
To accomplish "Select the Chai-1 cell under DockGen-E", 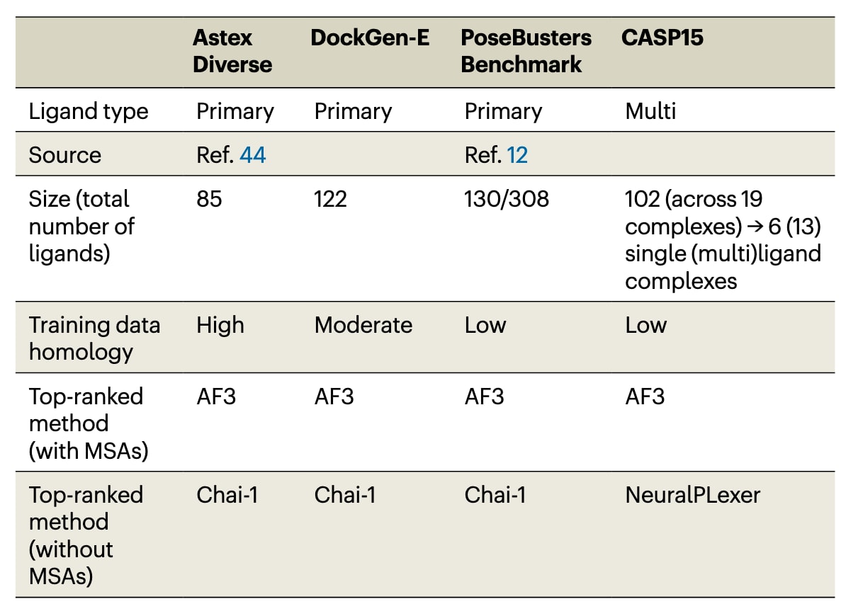I will point(345,494).
